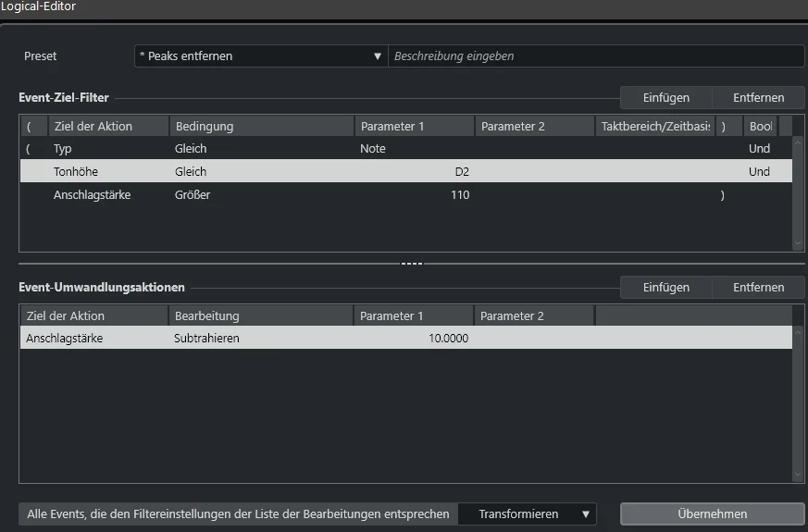The image size is (808, 532).
Task: Click the 'Größer' condition cell
Action: point(193,195)
